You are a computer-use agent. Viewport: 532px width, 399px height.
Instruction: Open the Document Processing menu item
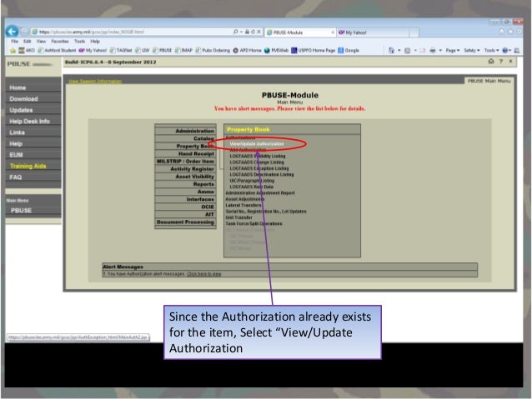point(185,222)
